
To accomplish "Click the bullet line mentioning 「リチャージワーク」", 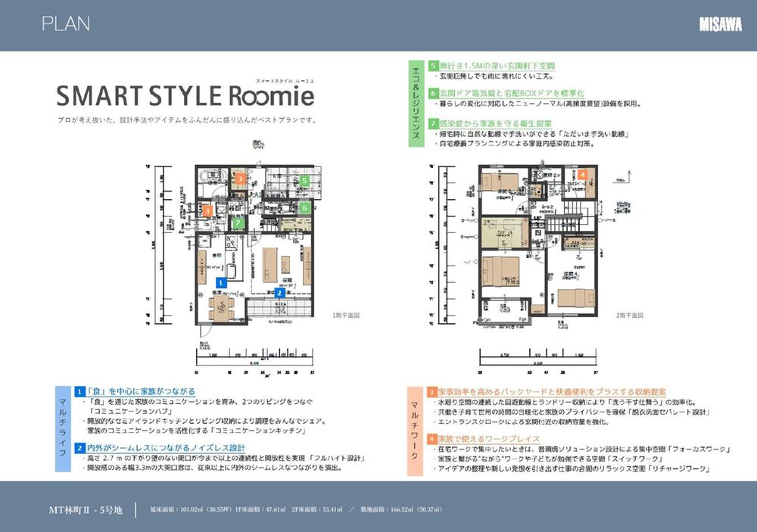I will (x=572, y=468).
